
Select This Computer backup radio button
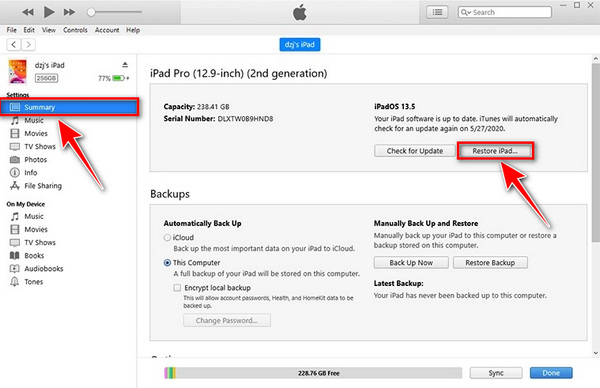tap(167, 262)
